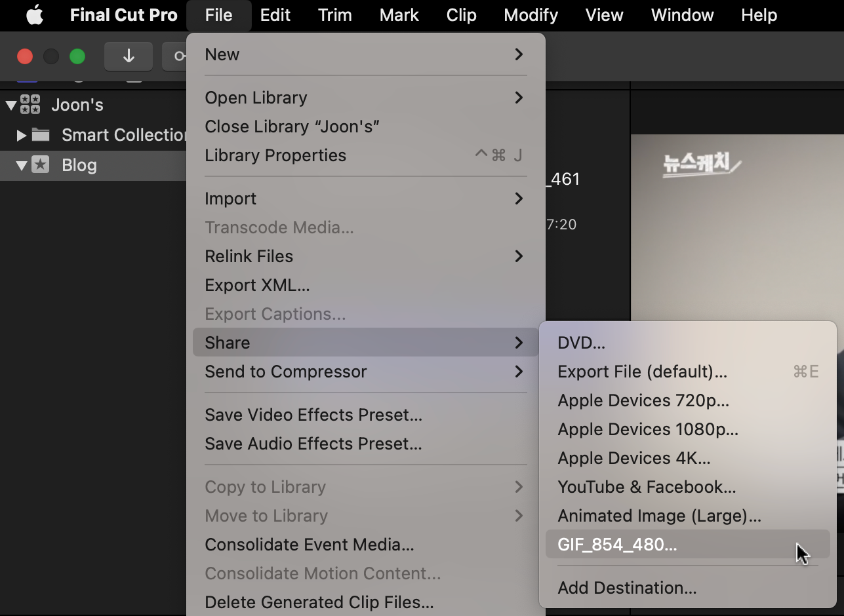Expand the Import submenu
Image resolution: width=844 pixels, height=616 pixels.
tap(366, 199)
